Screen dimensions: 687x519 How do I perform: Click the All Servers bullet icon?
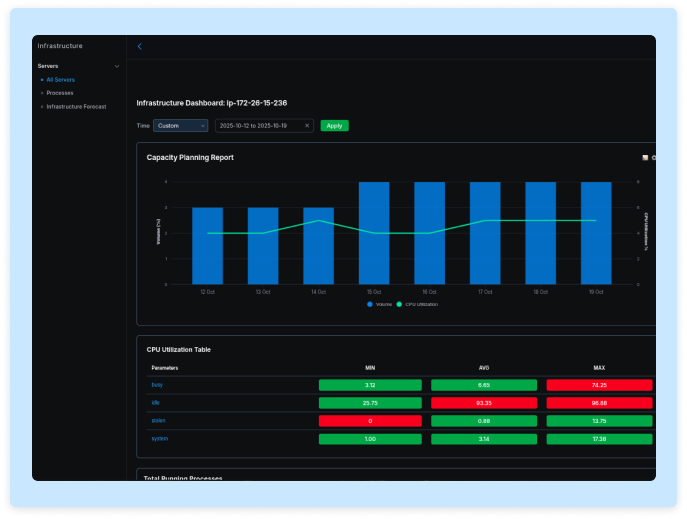(42, 80)
